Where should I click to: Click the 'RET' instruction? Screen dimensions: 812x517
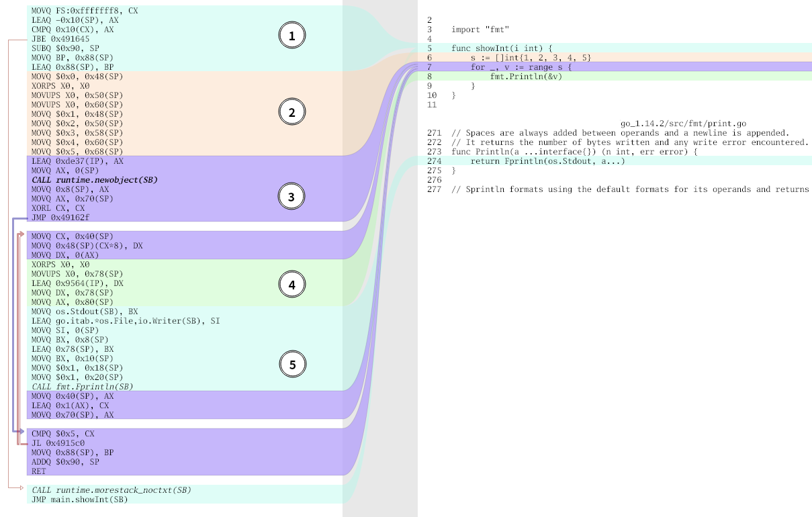point(39,471)
